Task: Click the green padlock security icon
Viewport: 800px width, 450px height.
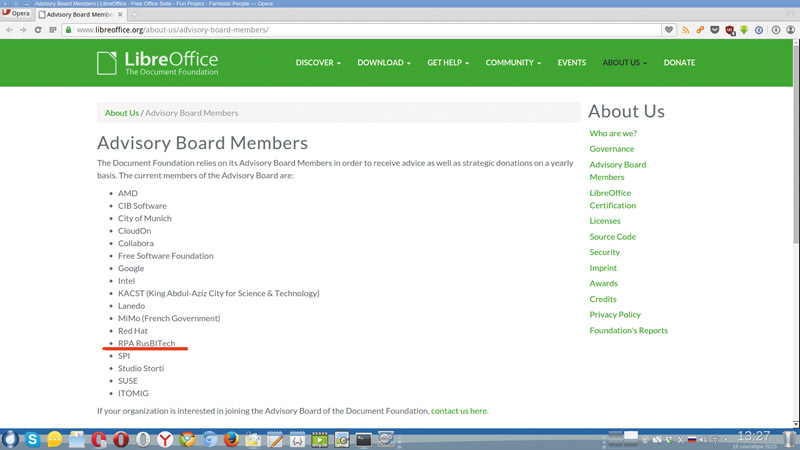Action: (68, 30)
